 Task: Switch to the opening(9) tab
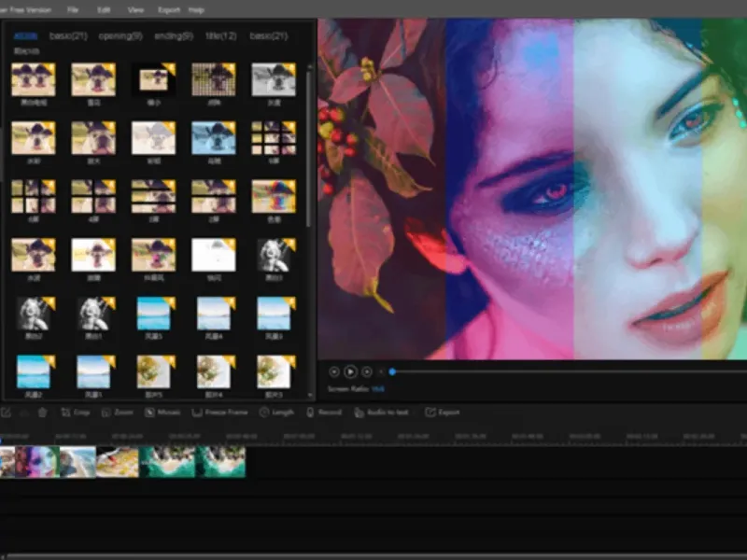pos(120,35)
